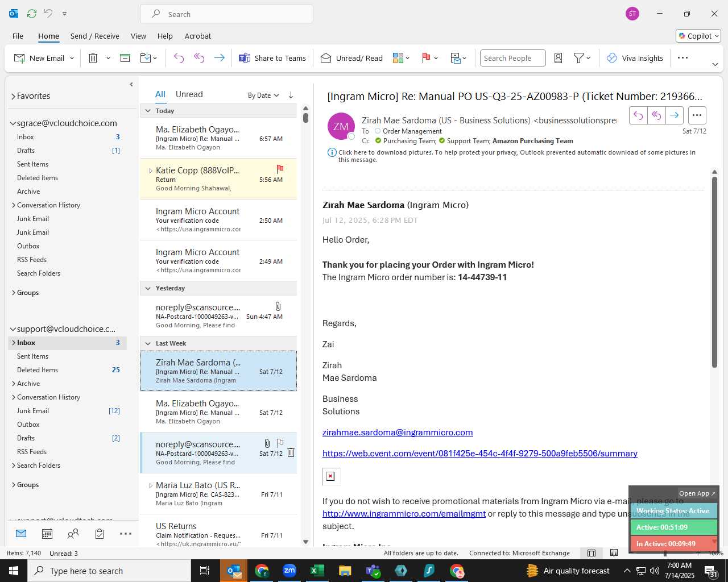Click ribbon Forward arrow icon
Screen dimensions: 728x582
(219, 58)
